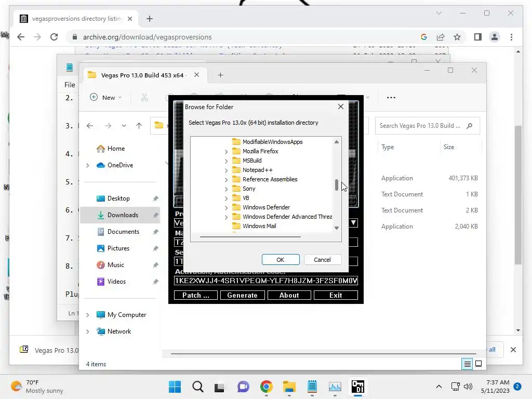Open See more options in Explorer
This screenshot has width=532, height=399.
391,98
